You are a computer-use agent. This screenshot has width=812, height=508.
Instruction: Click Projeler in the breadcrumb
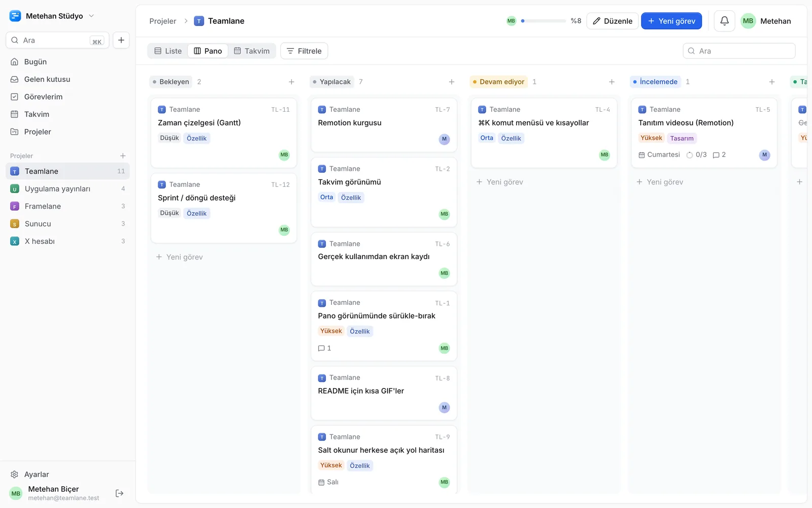click(162, 21)
